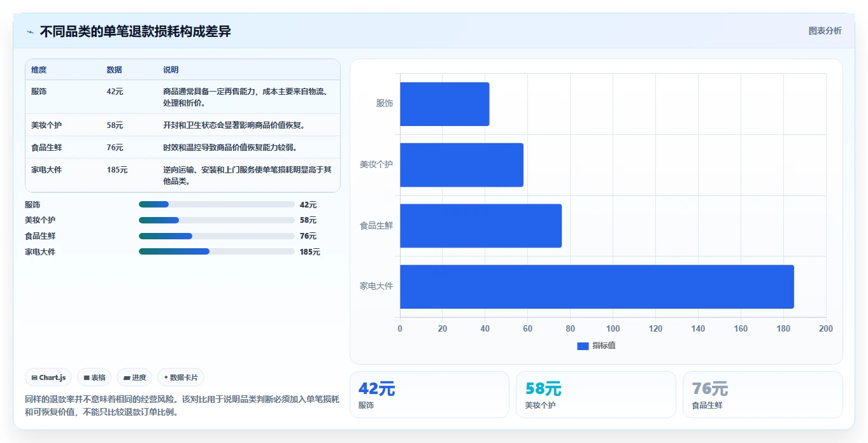
Task: Click the 服饰 progress bar
Action: pos(217,204)
